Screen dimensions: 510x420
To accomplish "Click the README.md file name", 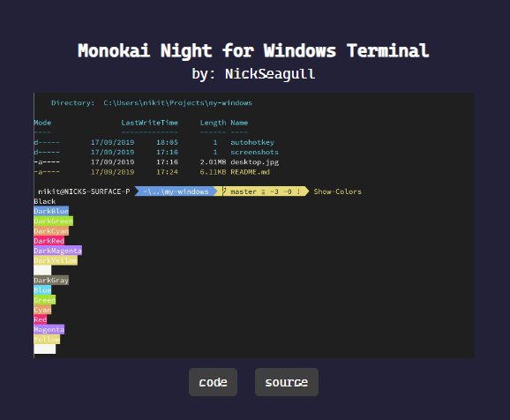I will [250, 172].
